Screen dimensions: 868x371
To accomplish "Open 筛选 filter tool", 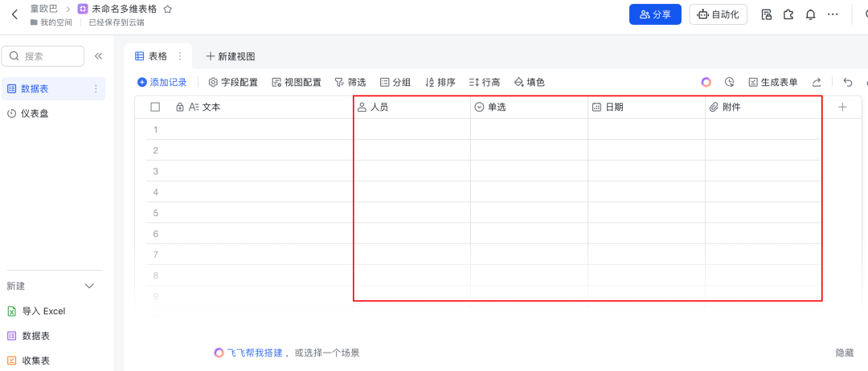I will (x=350, y=82).
